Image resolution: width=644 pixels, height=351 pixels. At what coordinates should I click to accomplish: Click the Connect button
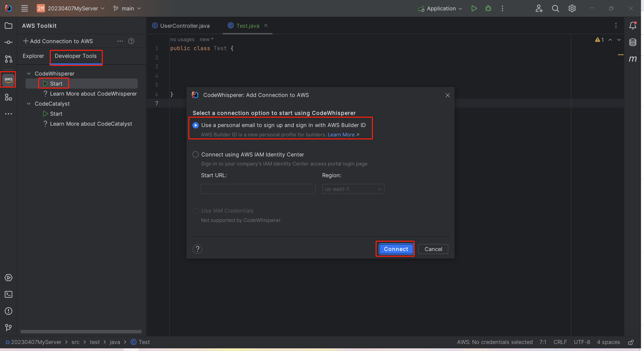(x=396, y=249)
